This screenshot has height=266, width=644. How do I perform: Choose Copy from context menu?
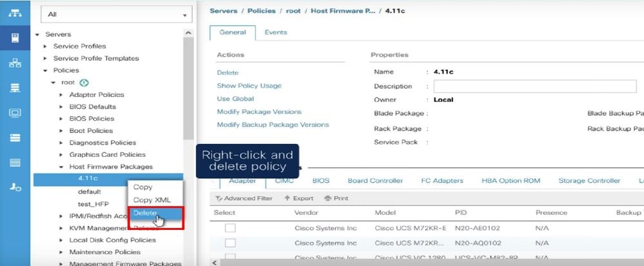(142, 187)
